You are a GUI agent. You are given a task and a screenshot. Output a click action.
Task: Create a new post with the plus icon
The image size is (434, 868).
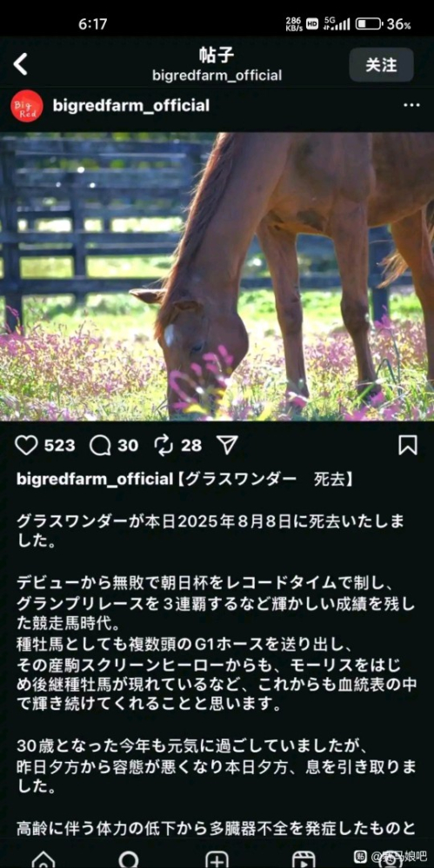click(x=217, y=858)
